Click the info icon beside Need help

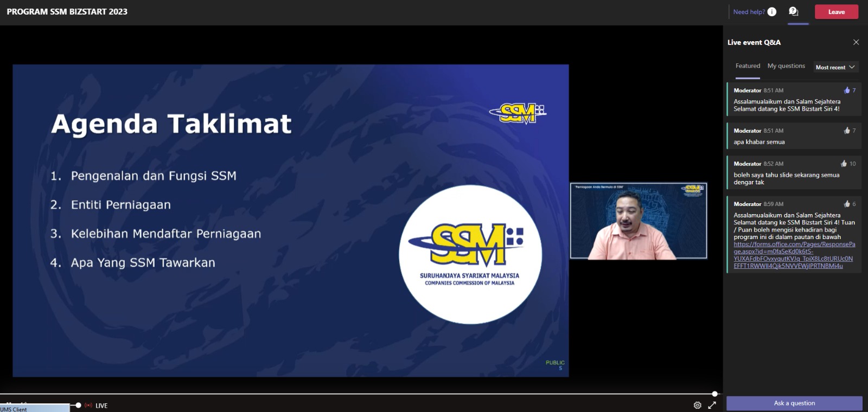[772, 12]
